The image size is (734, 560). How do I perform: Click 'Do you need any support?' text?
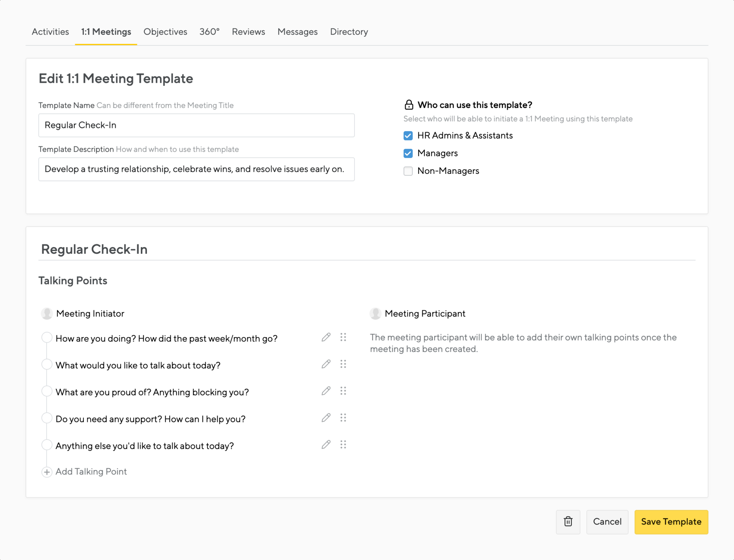point(151,419)
